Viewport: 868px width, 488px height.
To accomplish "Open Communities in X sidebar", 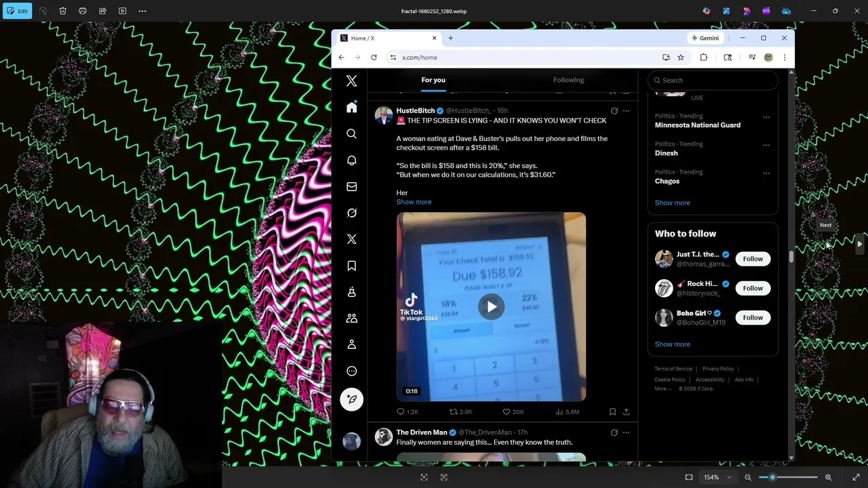I will tap(351, 318).
